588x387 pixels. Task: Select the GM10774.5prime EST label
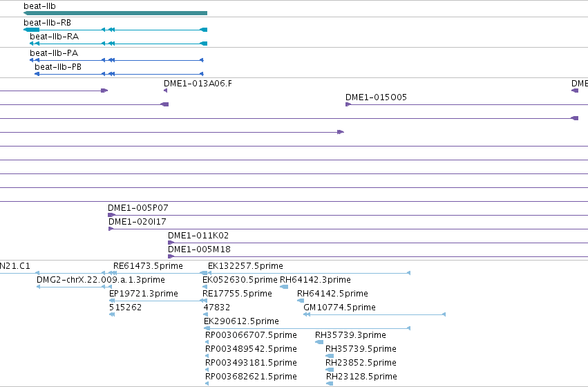point(340,307)
